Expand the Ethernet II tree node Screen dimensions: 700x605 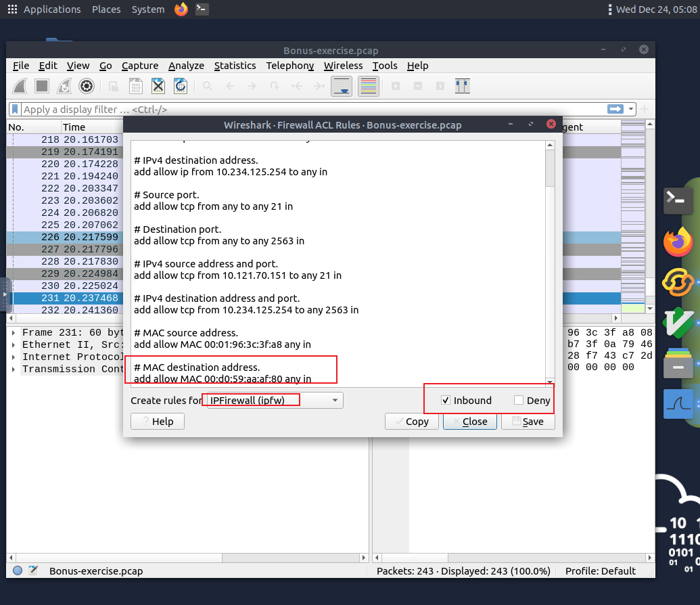click(14, 344)
